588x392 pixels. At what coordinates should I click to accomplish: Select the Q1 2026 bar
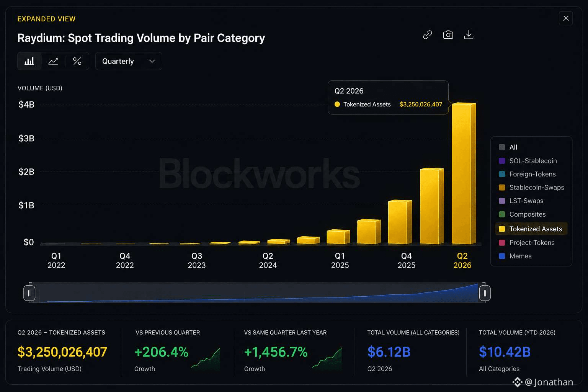pos(432,206)
